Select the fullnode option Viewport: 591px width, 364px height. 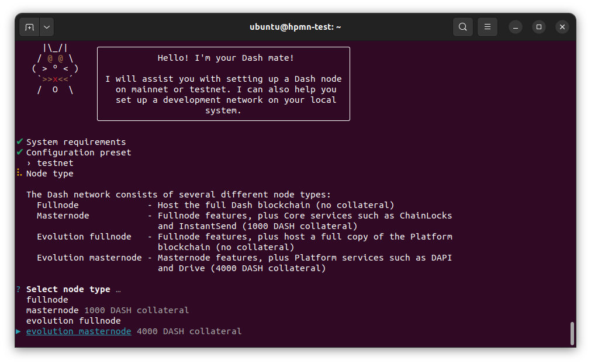coord(47,300)
